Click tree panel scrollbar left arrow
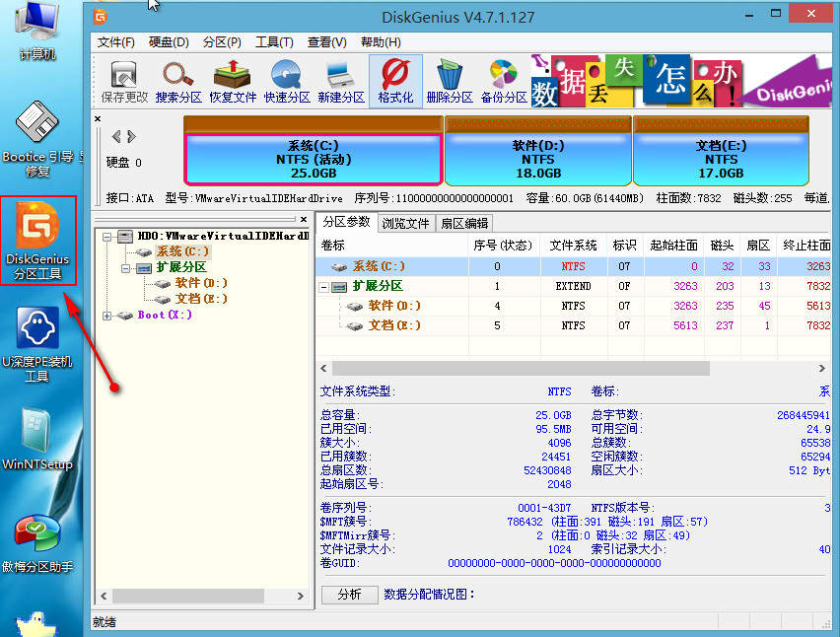The height and width of the screenshot is (637, 840). [x=104, y=596]
